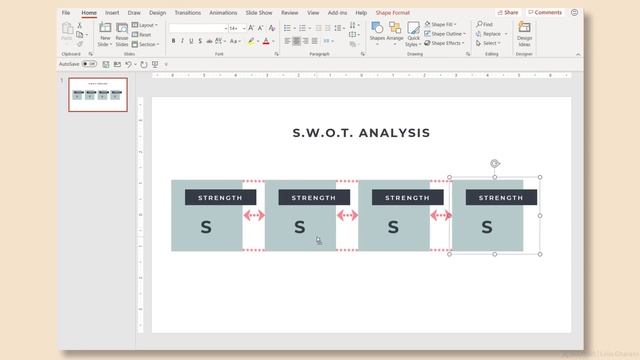Click the feedback smiley face icon
The height and width of the screenshot is (360, 640).
pyautogui.click(x=574, y=13)
